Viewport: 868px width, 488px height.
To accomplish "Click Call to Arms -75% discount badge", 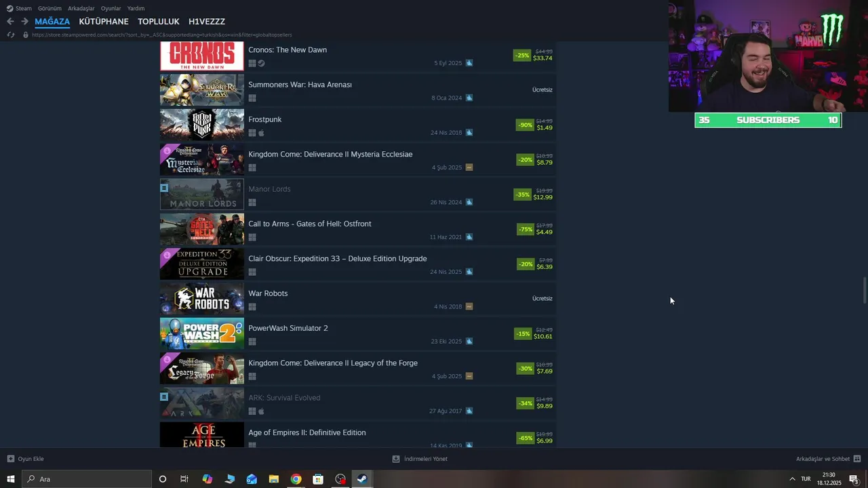I will [526, 229].
